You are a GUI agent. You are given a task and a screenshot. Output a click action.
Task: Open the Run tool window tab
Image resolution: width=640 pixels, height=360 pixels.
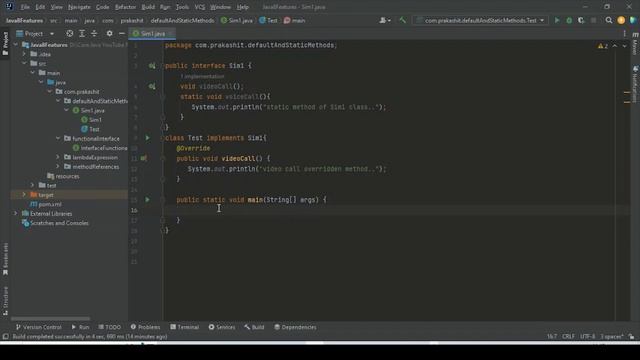tap(80, 327)
